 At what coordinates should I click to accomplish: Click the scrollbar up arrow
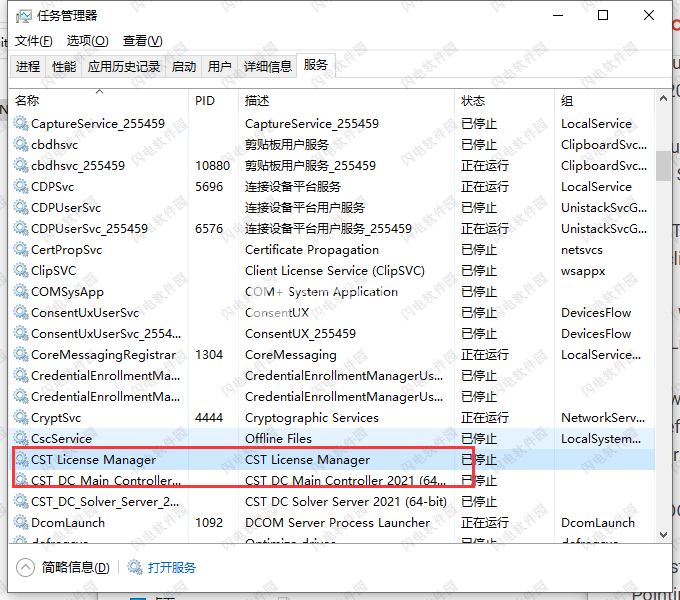click(x=663, y=98)
